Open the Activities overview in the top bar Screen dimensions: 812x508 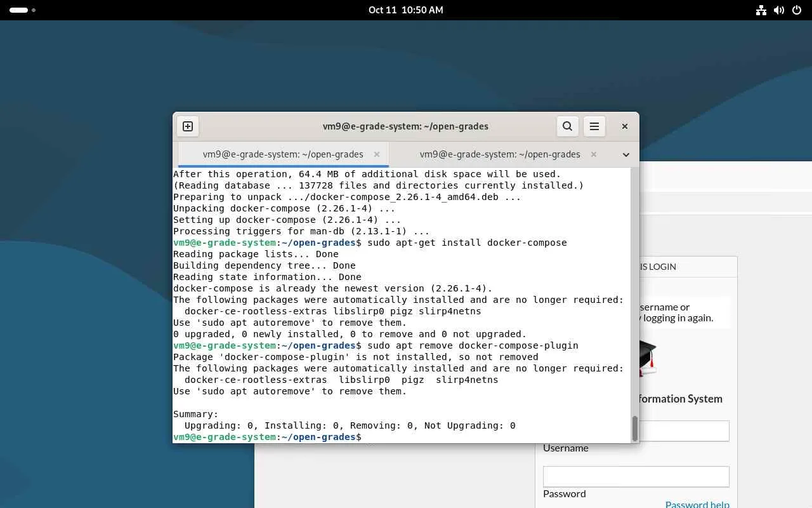22,10
